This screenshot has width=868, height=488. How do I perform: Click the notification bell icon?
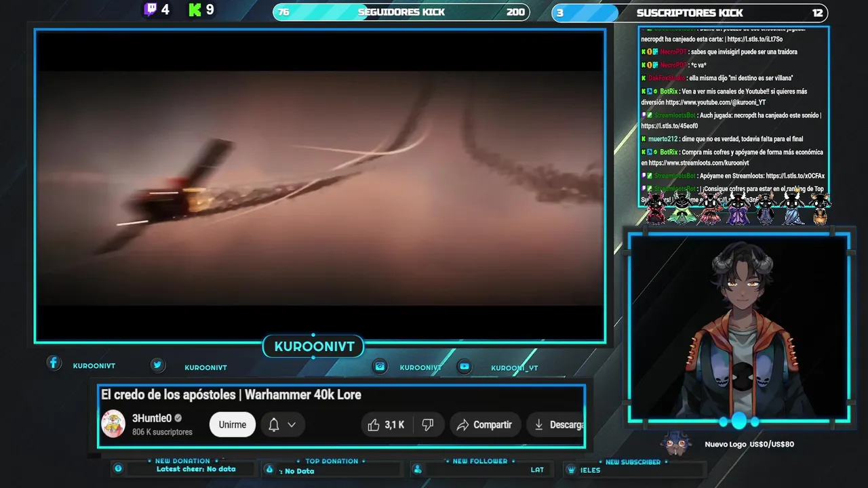point(274,425)
